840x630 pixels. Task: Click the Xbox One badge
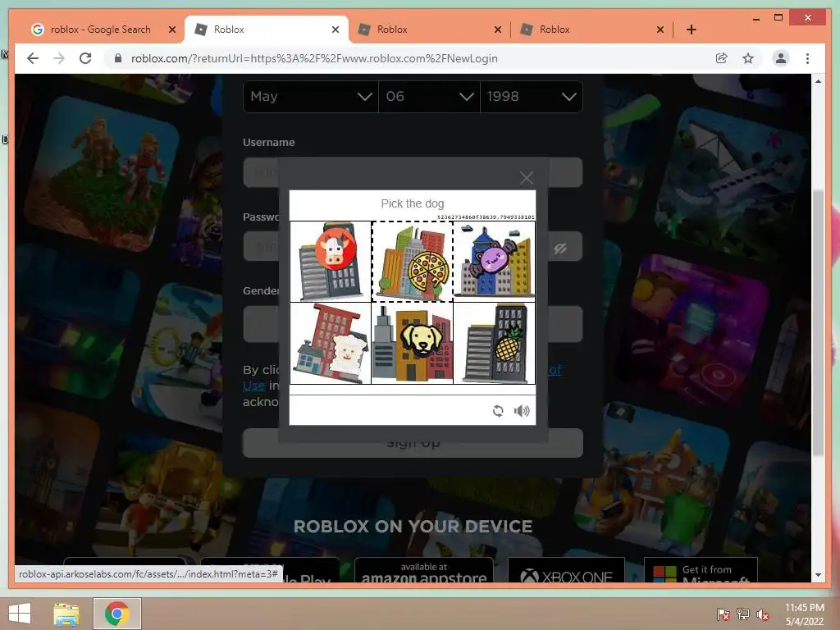566,571
